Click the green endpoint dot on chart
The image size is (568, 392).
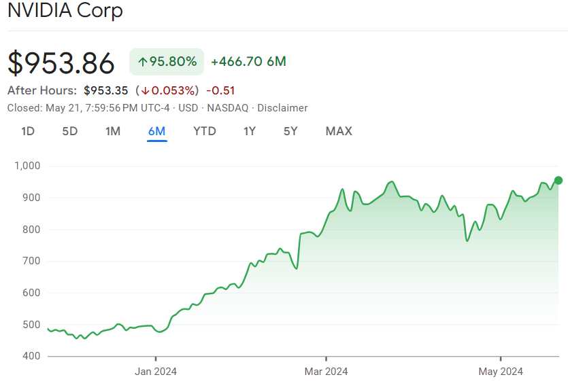pos(558,181)
